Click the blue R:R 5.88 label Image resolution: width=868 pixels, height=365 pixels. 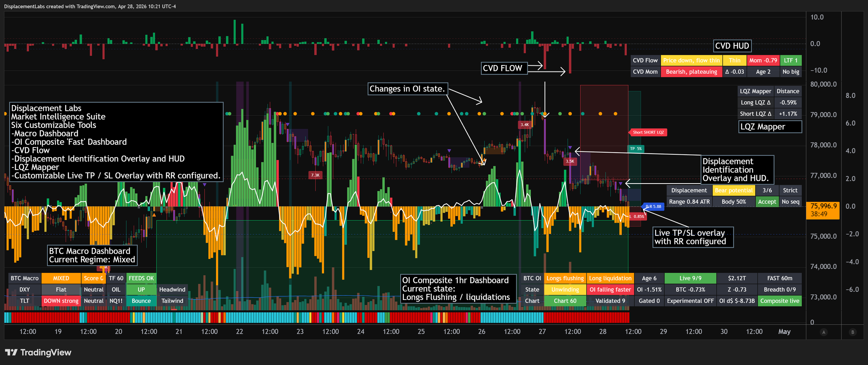(653, 206)
